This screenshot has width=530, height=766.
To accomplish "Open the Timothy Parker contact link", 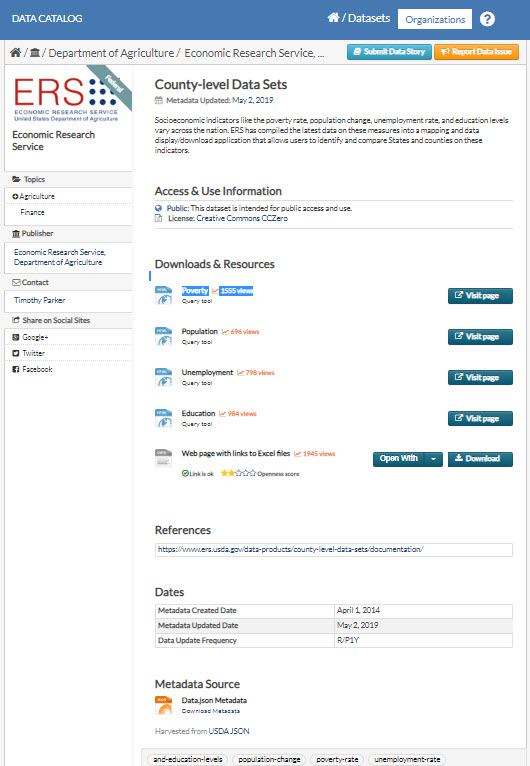I will tap(39, 300).
